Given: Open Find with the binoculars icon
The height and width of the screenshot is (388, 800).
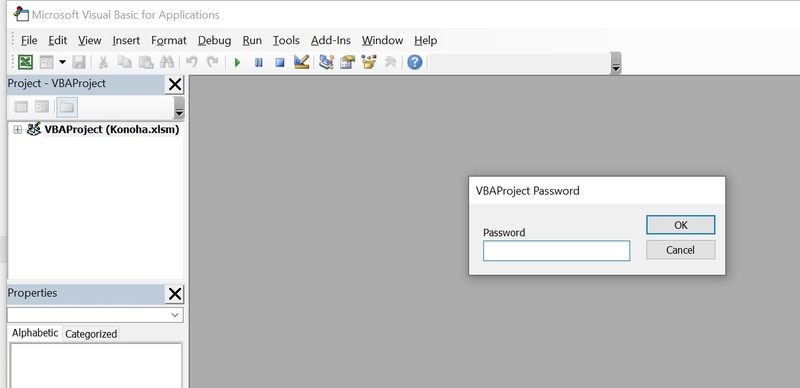Looking at the screenshot, I should [167, 62].
